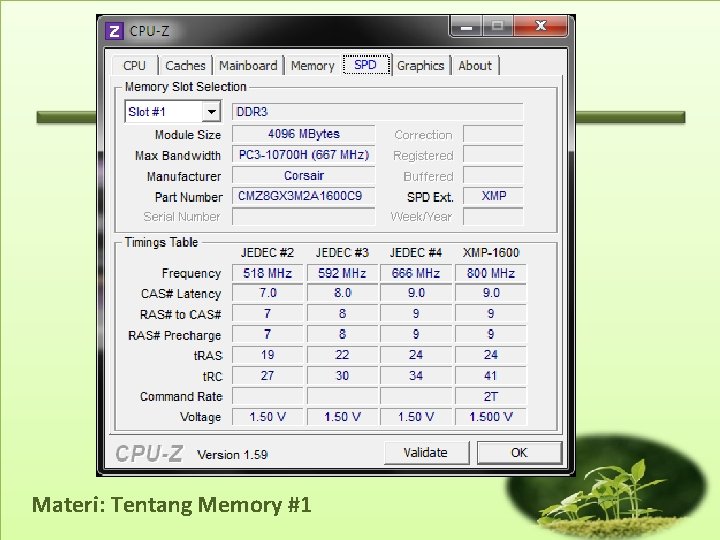720x540 pixels.
Task: Click the JEDEC #4 column header
Action: (x=416, y=253)
